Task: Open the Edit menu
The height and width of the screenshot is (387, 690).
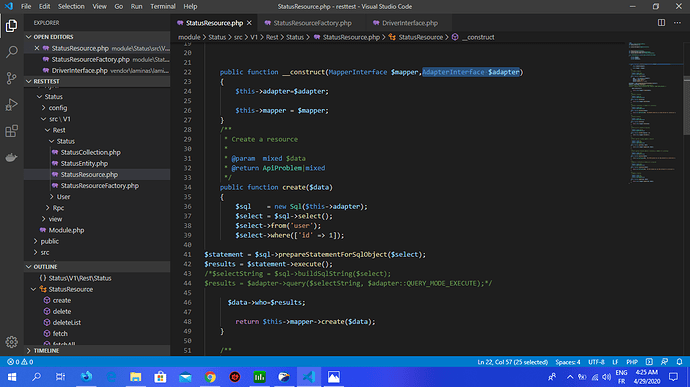Action: [x=44, y=7]
